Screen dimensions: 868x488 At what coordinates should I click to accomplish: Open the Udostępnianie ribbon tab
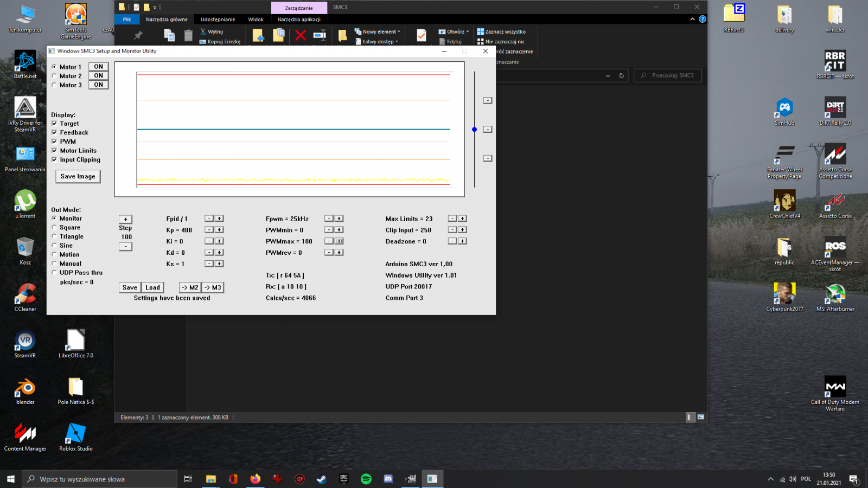tap(218, 20)
